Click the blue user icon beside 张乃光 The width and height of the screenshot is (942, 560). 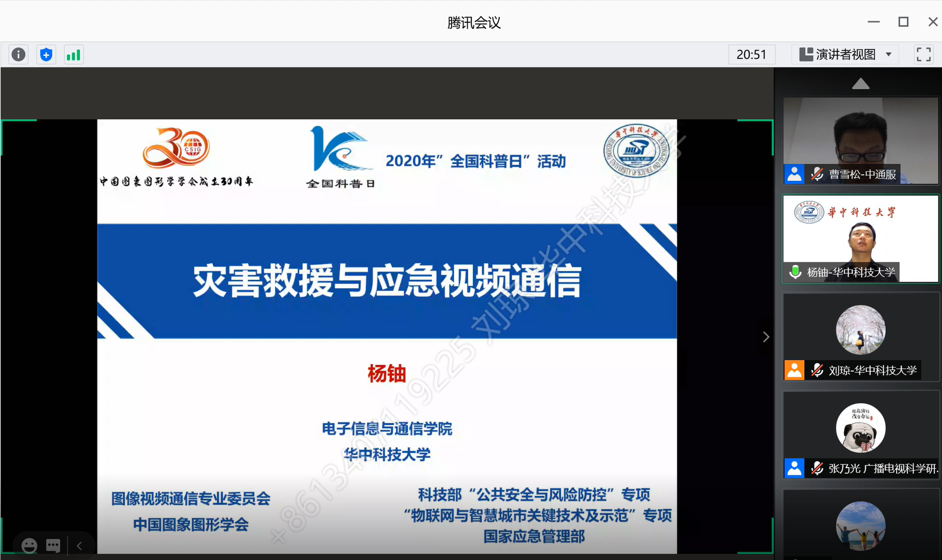(x=794, y=468)
